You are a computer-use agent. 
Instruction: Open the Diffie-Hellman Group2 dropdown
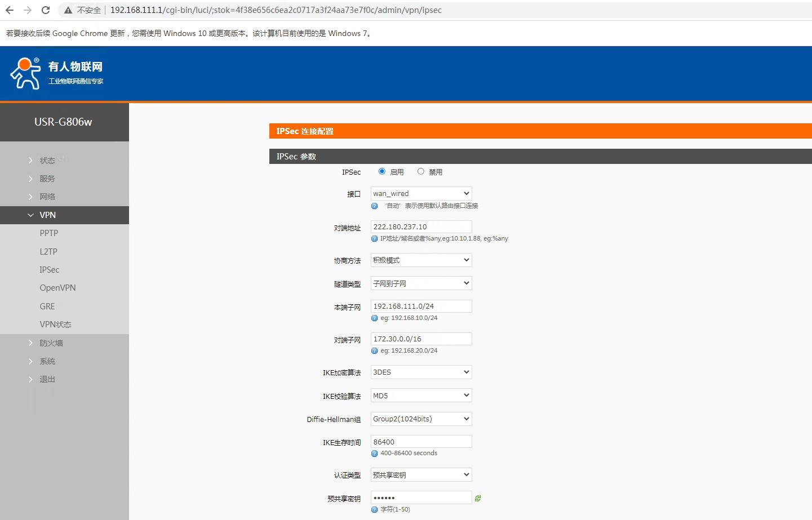coord(421,419)
